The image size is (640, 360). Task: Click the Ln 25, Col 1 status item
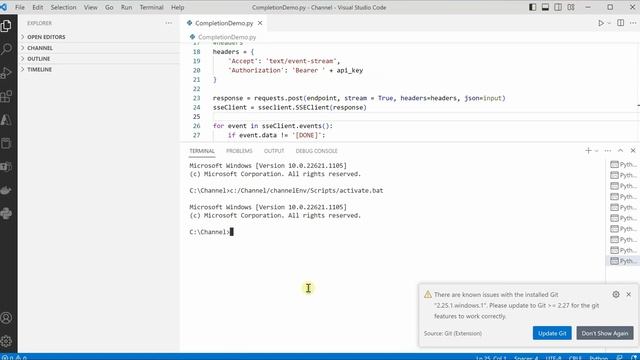491,358
